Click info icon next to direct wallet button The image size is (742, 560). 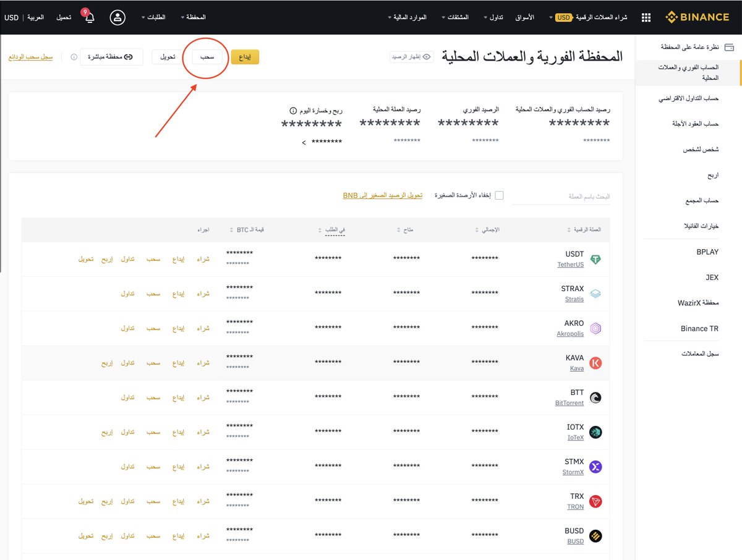[74, 57]
